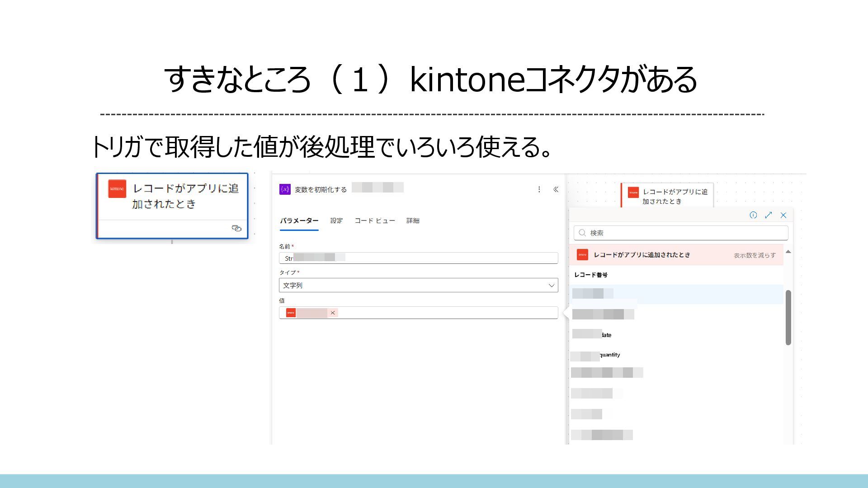Viewport: 868px width, 488px height.
Task: Select the レコードがアプリに追加されたとき trigger card
Action: pos(172,206)
